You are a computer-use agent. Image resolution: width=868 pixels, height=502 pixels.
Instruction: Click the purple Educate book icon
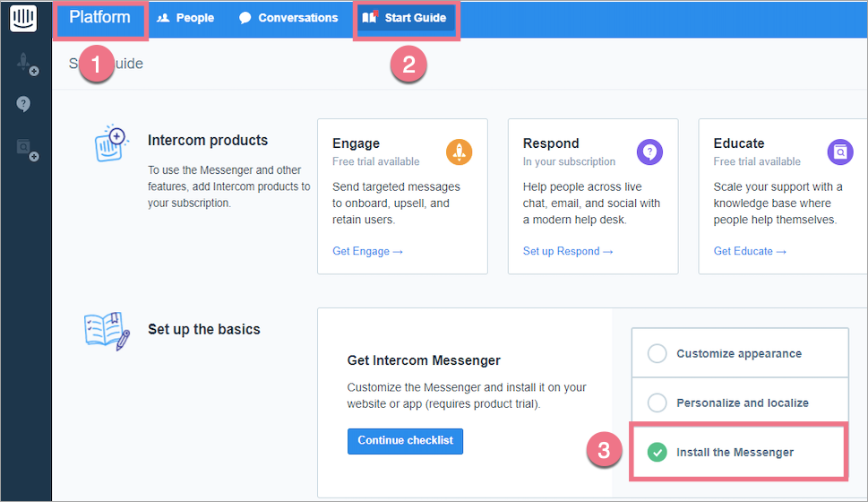click(x=840, y=151)
